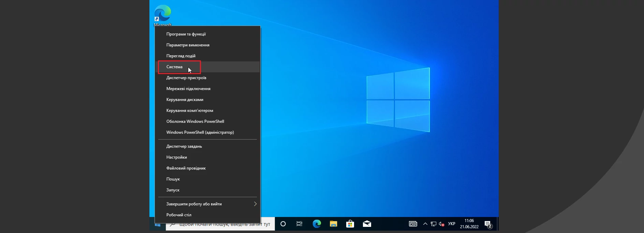Open Керування дисками

207,100
